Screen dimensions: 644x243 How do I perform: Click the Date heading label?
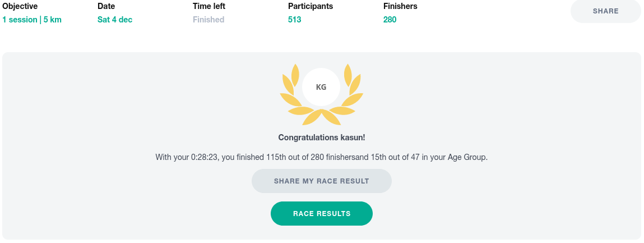[106, 7]
